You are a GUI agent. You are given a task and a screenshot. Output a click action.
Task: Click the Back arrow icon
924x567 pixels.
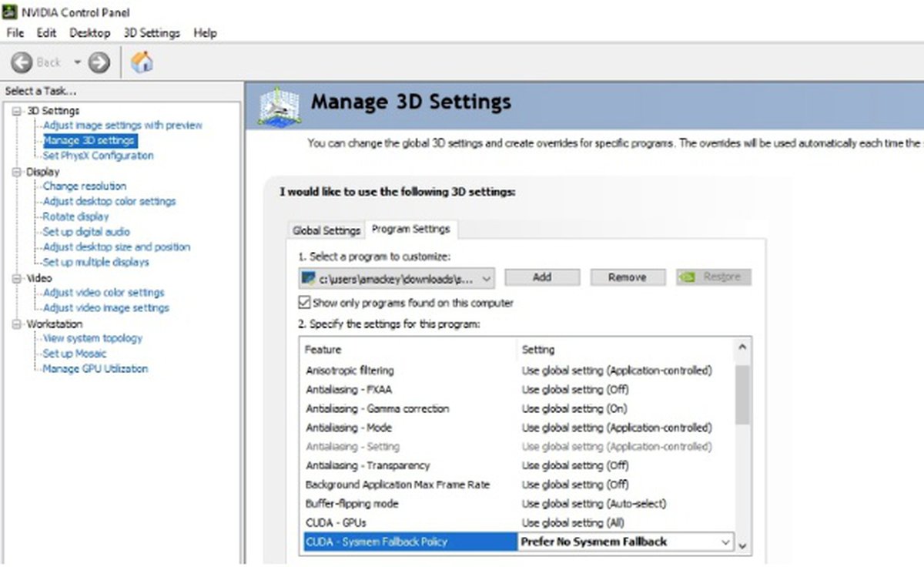point(23,62)
